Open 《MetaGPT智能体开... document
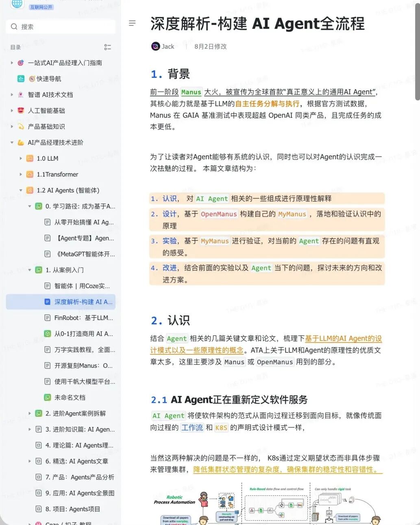This screenshot has height=525, width=420. coord(85,254)
